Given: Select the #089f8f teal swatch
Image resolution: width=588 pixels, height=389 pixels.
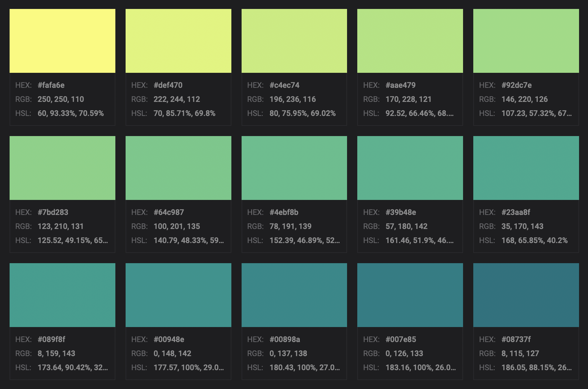Looking at the screenshot, I should [x=62, y=295].
